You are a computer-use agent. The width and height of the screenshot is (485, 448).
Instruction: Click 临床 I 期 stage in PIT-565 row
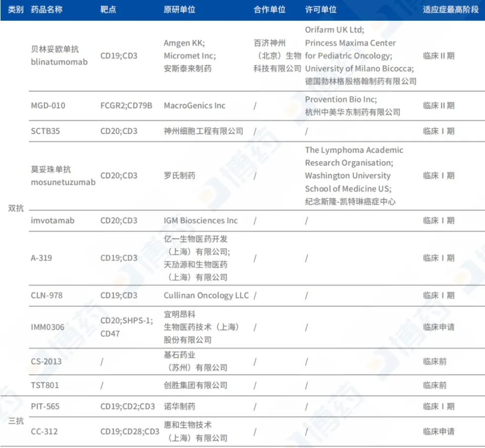[439, 406]
